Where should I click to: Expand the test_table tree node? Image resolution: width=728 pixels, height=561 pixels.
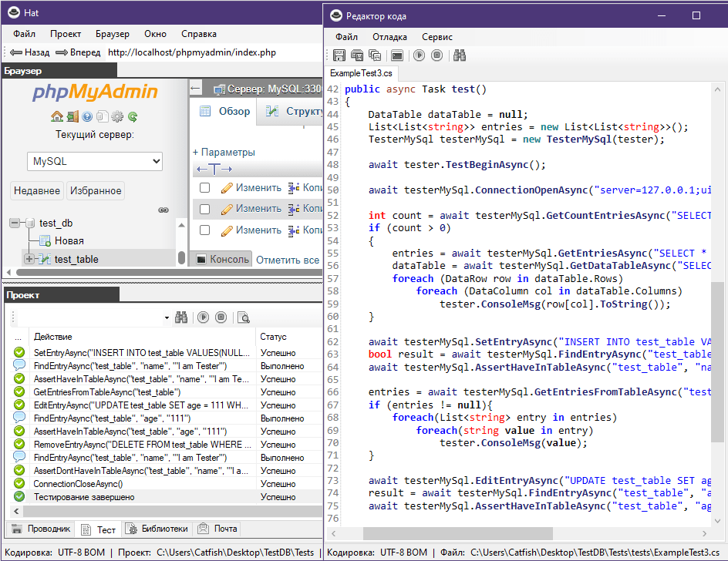pyautogui.click(x=29, y=259)
